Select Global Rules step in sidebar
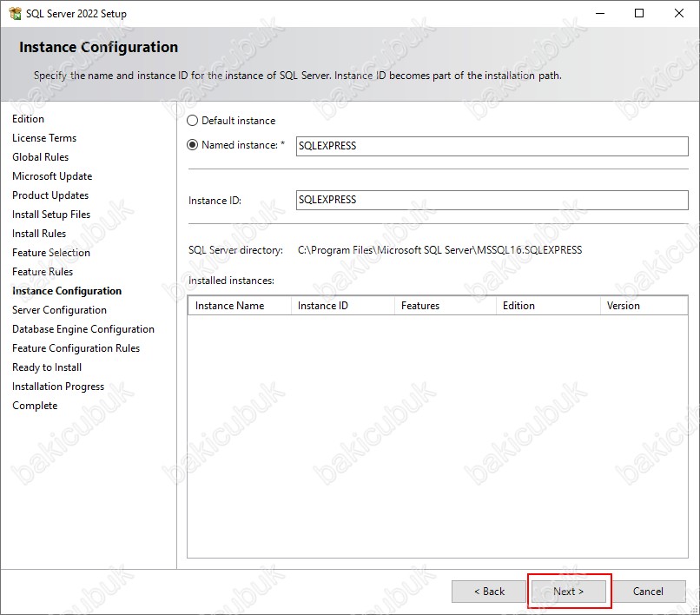Viewport: 700px width, 615px height. [x=40, y=157]
